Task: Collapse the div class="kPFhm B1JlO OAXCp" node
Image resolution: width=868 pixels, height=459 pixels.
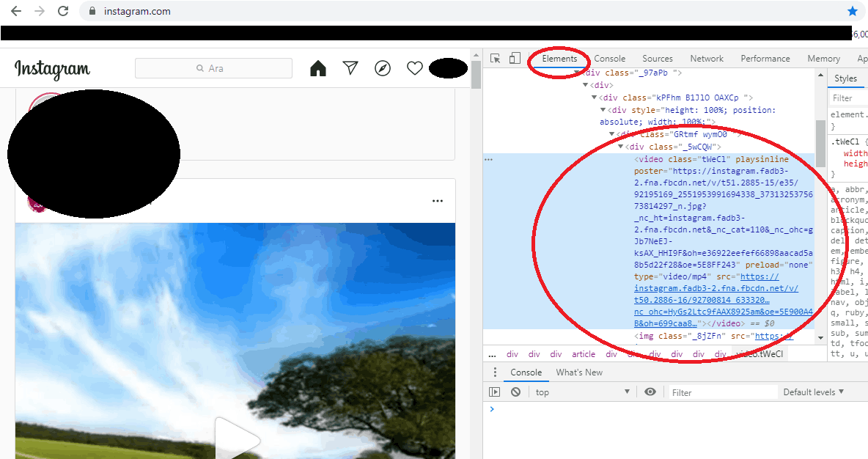Action: 595,98
